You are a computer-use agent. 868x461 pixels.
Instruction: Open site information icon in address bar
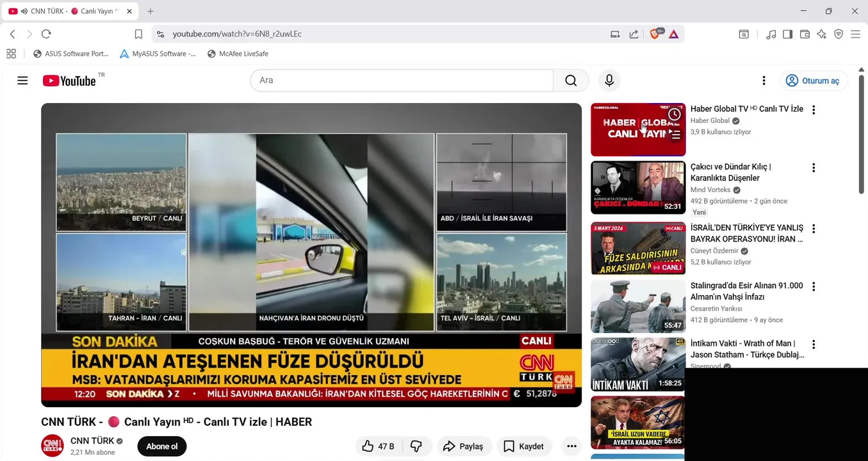coord(160,34)
